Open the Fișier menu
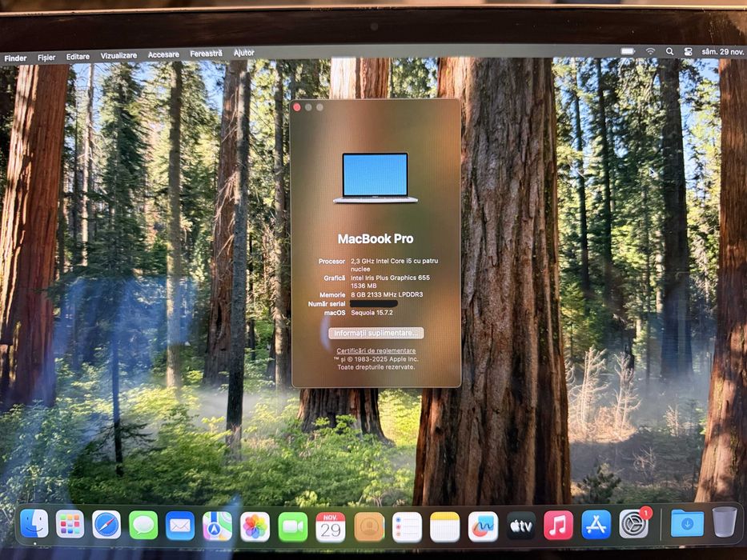The width and height of the screenshot is (747, 560). click(x=46, y=57)
